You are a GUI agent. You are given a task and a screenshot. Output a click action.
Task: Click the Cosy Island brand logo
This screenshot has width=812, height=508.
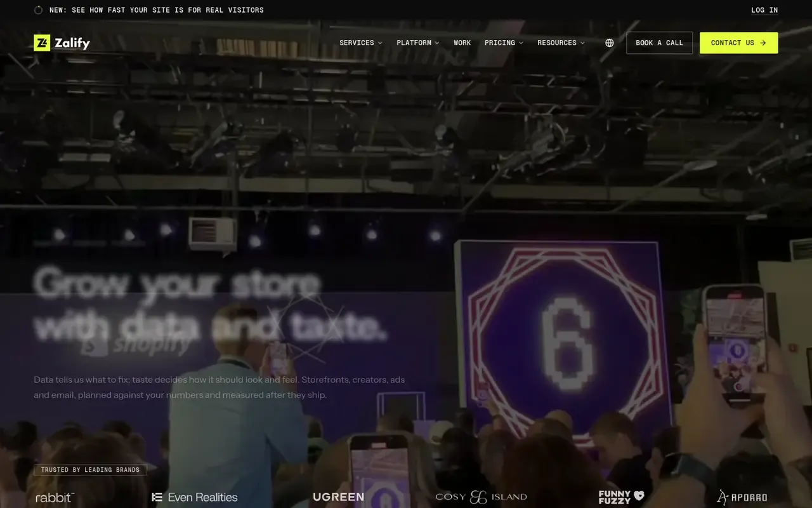tap(481, 497)
